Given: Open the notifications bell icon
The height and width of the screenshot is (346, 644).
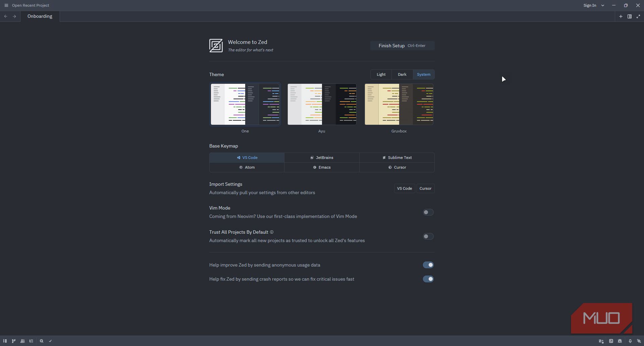Looking at the screenshot, I should [630, 341].
